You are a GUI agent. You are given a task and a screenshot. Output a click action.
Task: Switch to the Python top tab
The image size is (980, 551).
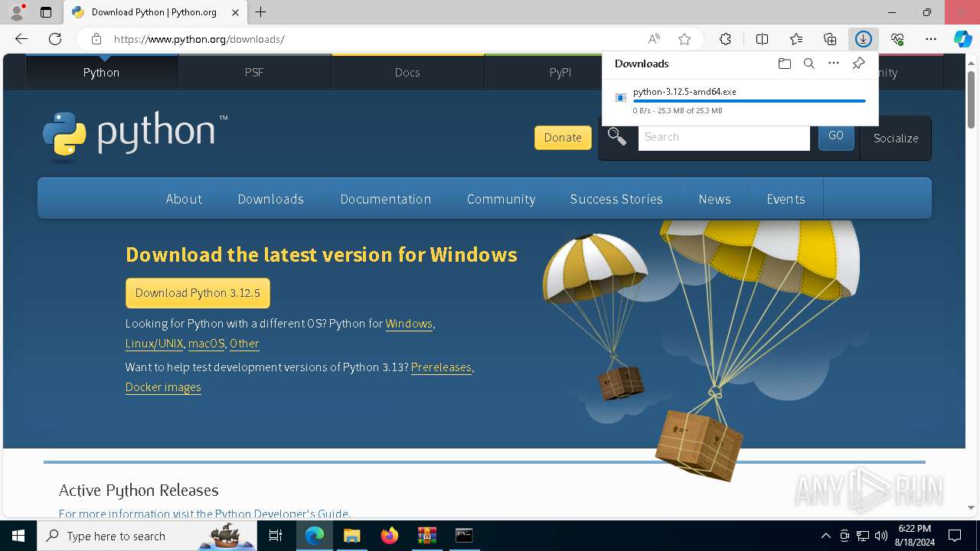pyautogui.click(x=102, y=72)
